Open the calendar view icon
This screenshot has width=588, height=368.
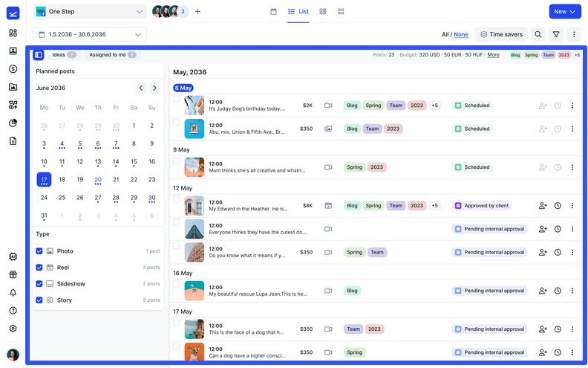point(273,12)
